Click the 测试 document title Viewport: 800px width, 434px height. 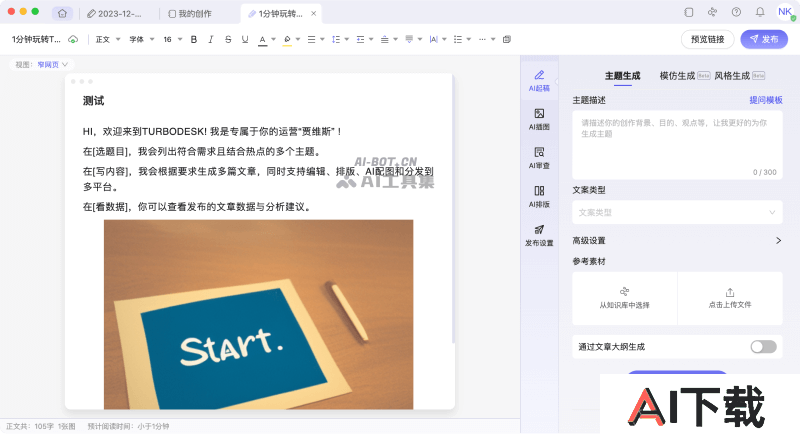[93, 101]
